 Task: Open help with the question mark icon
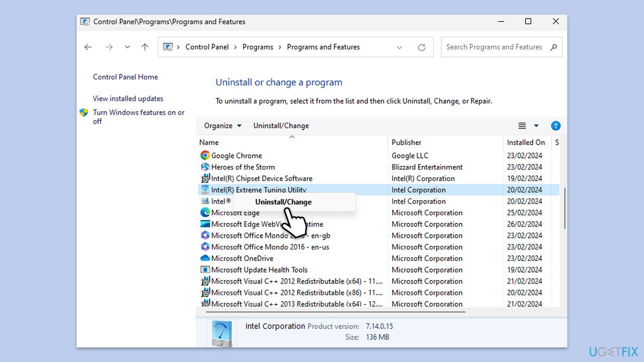555,126
